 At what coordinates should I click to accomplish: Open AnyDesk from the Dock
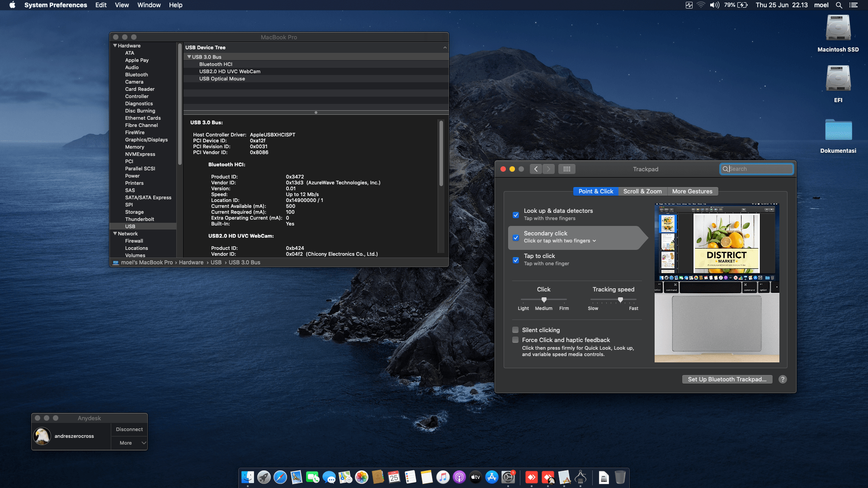coord(531,477)
